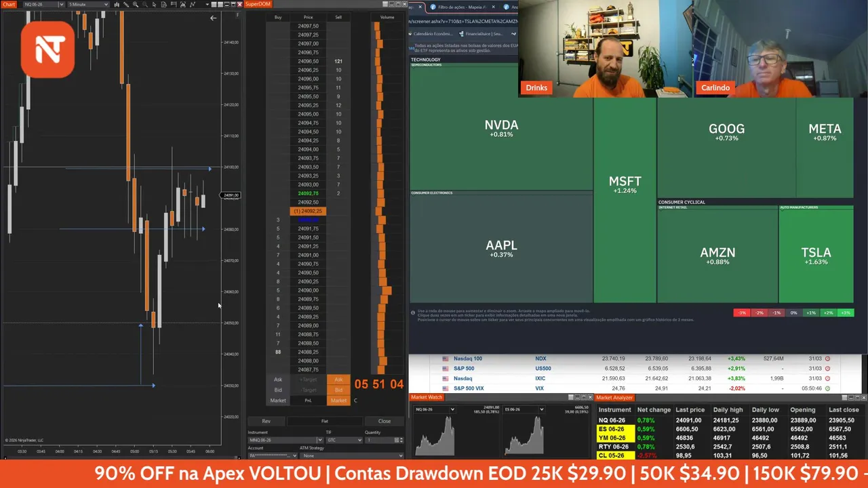This screenshot has height=488, width=868.
Task: Click the Rev button in SuperDOM
Action: click(267, 421)
